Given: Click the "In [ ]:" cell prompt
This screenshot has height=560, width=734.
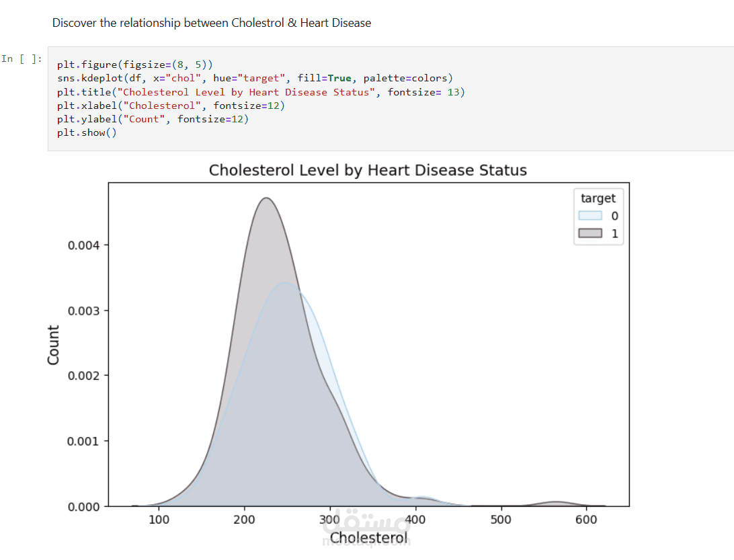Looking at the screenshot, I should (22, 58).
